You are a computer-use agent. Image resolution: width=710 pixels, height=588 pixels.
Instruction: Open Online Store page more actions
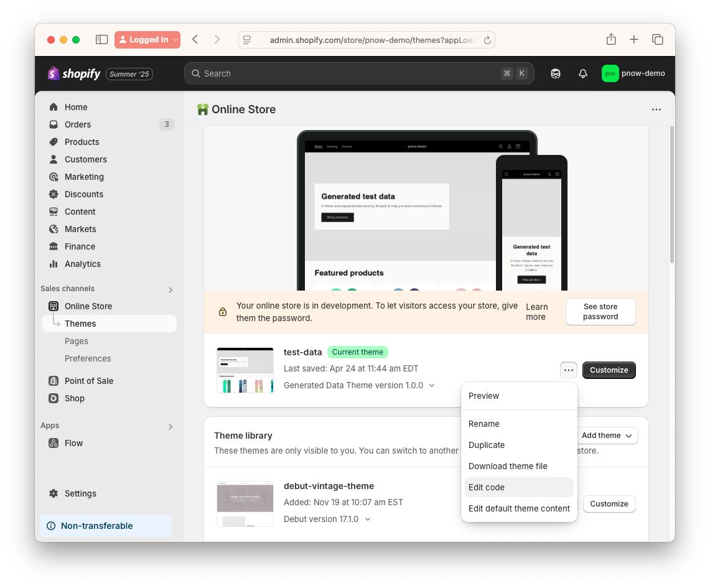[656, 110]
